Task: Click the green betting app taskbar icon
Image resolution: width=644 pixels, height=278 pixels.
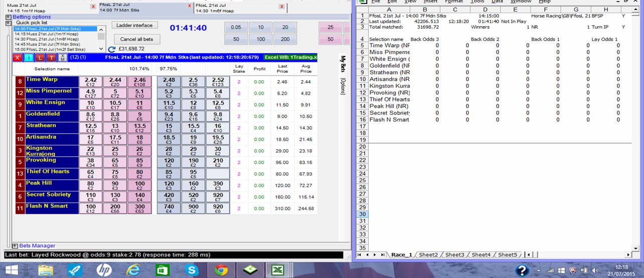Action: (249, 270)
